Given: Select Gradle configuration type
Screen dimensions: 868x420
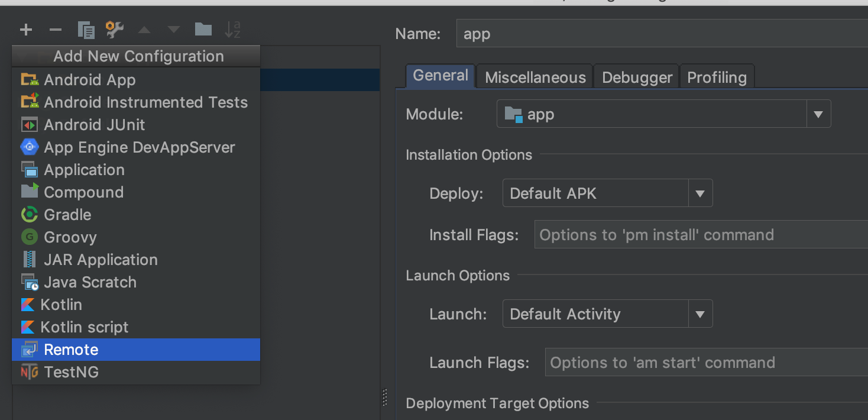Looking at the screenshot, I should 67,215.
